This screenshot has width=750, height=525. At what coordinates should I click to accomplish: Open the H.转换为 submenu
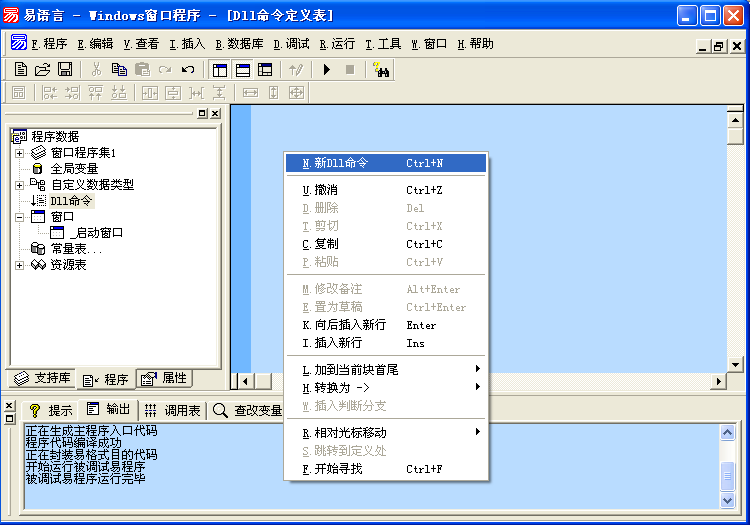click(386, 388)
